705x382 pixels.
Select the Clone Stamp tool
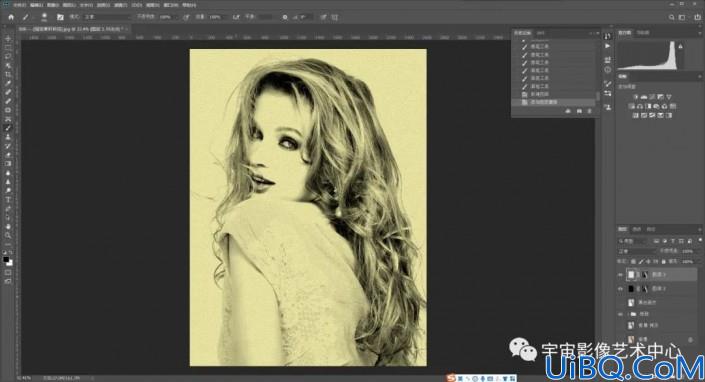click(8, 137)
